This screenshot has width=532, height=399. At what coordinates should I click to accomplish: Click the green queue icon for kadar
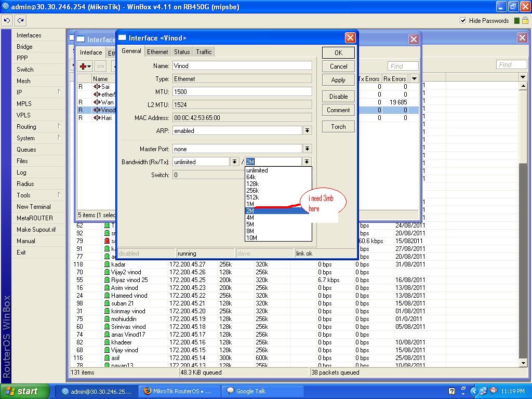[x=107, y=264]
